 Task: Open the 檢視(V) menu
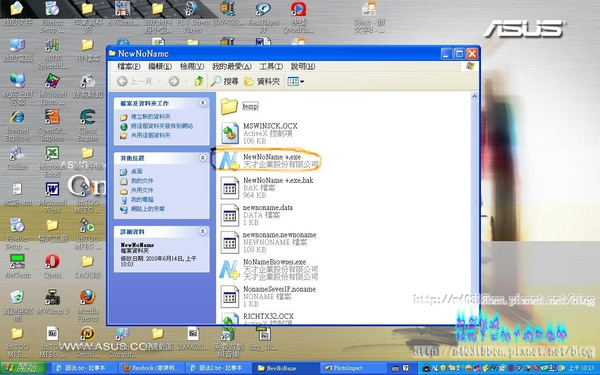(x=192, y=66)
